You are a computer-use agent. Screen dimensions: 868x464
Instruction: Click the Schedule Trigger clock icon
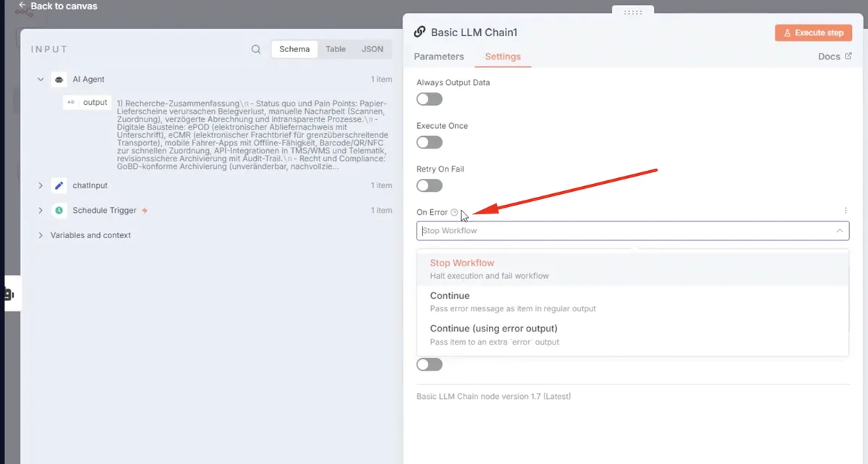point(59,211)
